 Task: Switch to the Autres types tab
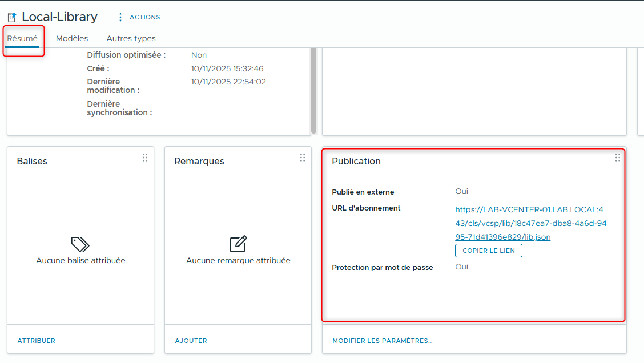[131, 38]
